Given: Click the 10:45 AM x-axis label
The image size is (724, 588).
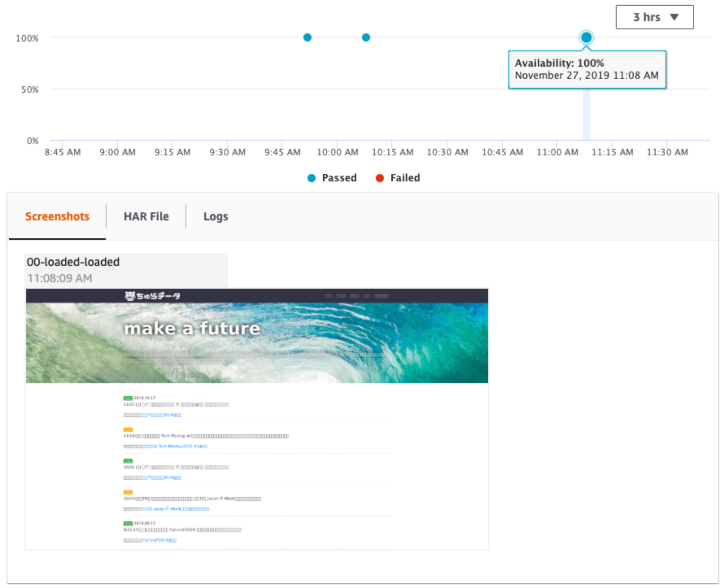Looking at the screenshot, I should 502,152.
